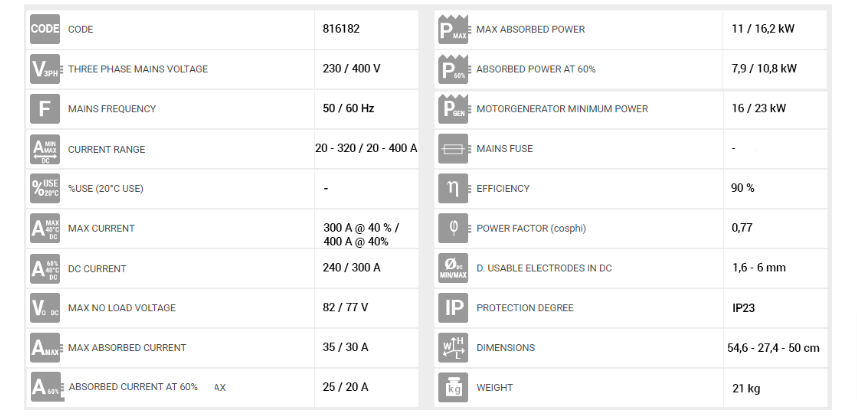
Task: Click the 230 / 400 V value
Action: click(x=351, y=69)
